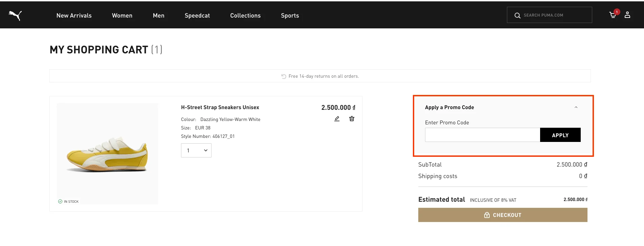Proceed with the CHECKOUT button
Screen dimensions: 644x246
coord(503,215)
